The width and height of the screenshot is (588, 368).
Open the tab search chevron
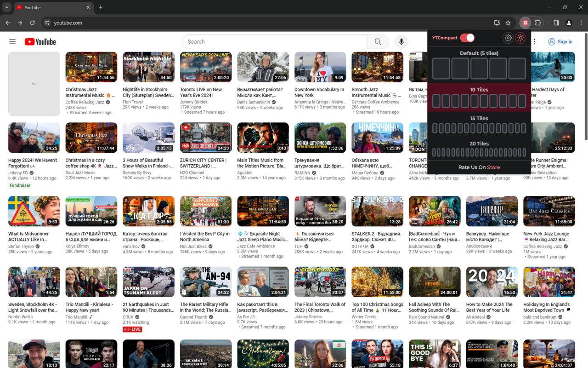coord(6,7)
